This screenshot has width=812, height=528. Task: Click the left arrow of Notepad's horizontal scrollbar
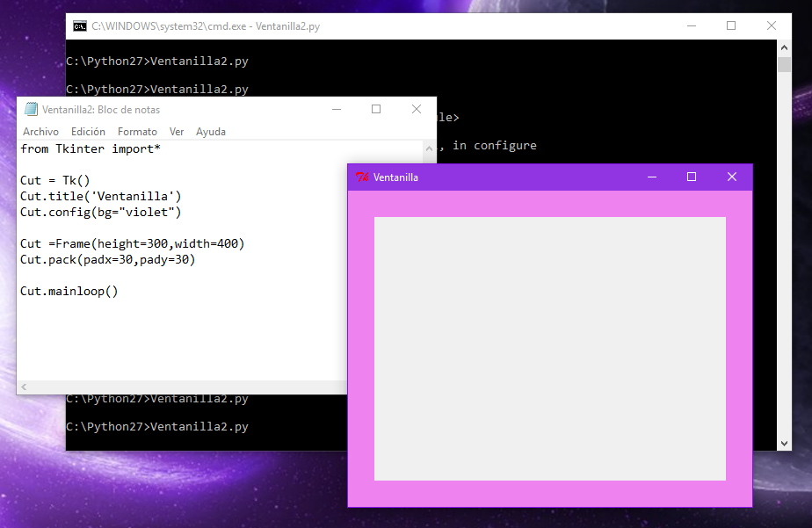(23, 387)
